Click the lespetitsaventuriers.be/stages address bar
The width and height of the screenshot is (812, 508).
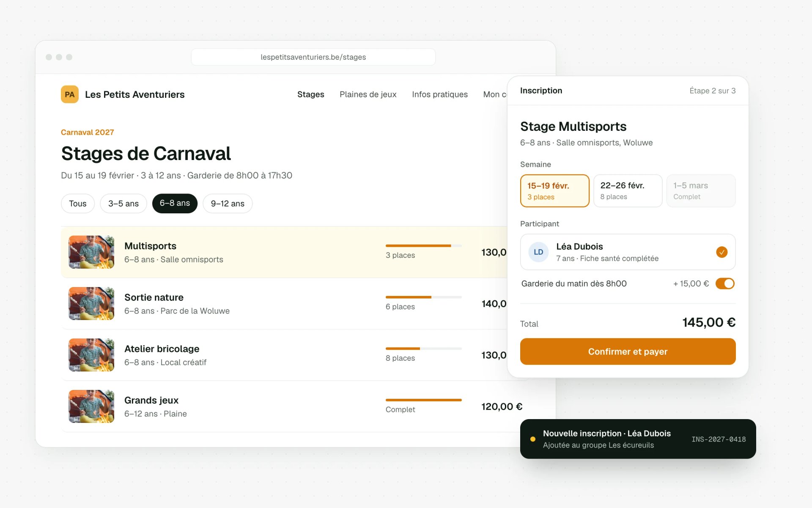pyautogui.click(x=313, y=57)
